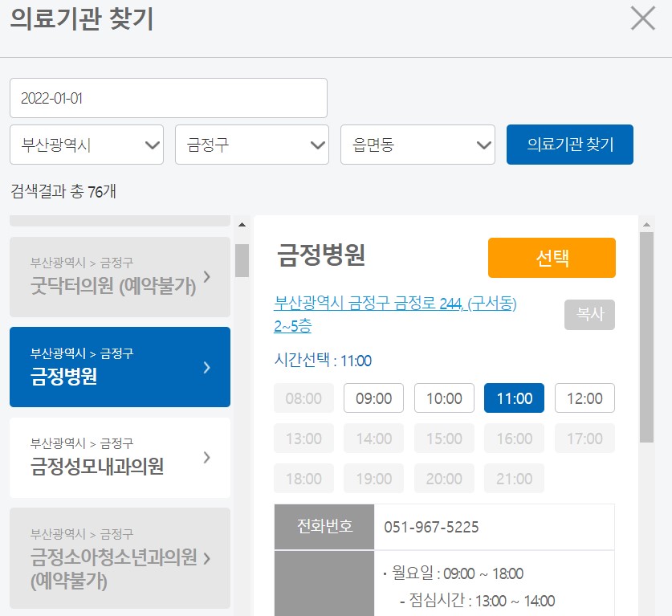The image size is (672, 616).
Task: Click the 전화번호 table header cell
Action: (x=324, y=527)
